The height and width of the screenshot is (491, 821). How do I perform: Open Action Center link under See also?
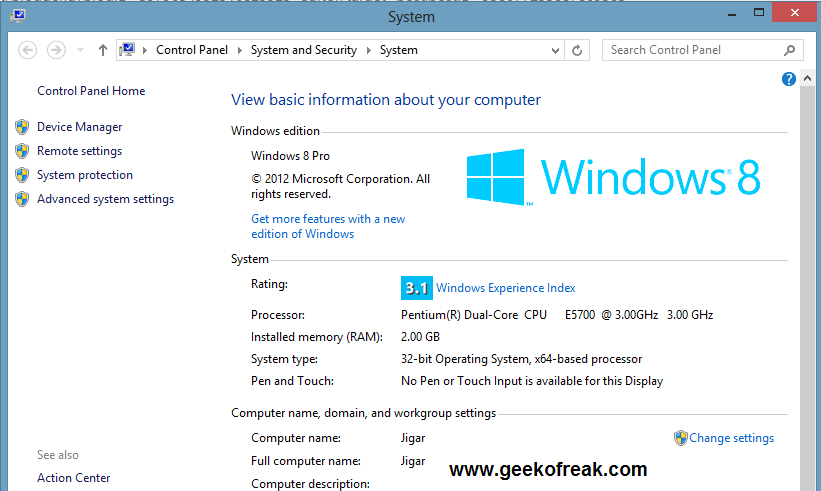(73, 478)
